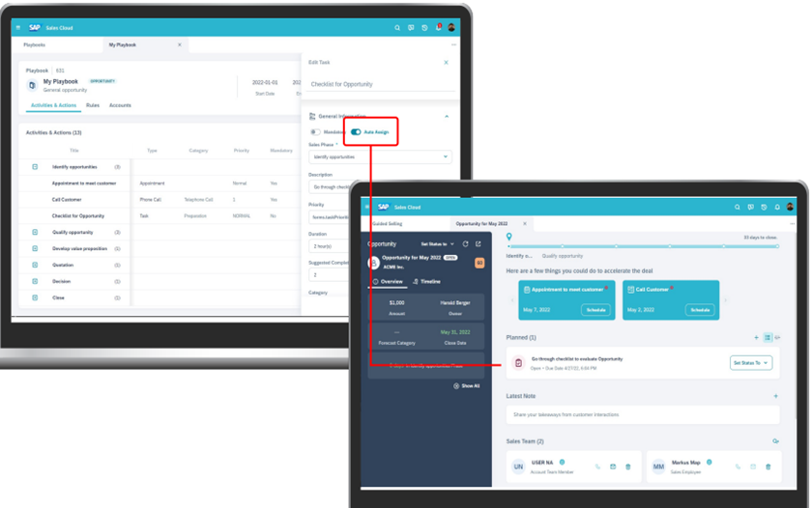The width and height of the screenshot is (812, 508).
Task: Close Opportunity for May 2022 tab
Action: [525, 223]
